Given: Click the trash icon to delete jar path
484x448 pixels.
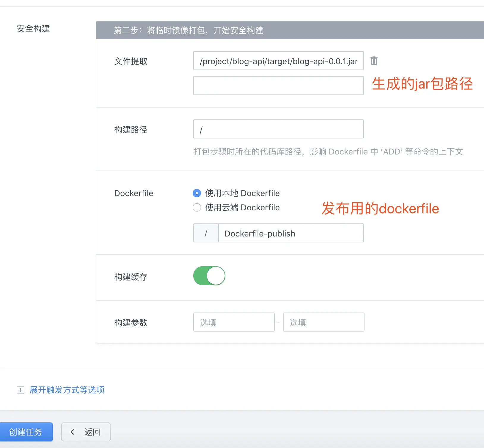Looking at the screenshot, I should point(374,61).
